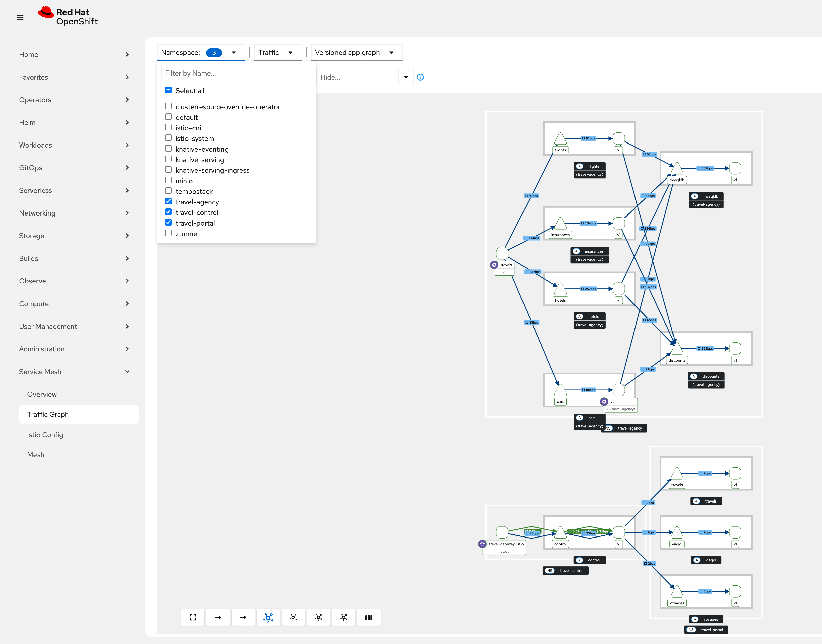Click the blue highlighted graph layout icon
This screenshot has width=822, height=644.
click(x=268, y=617)
